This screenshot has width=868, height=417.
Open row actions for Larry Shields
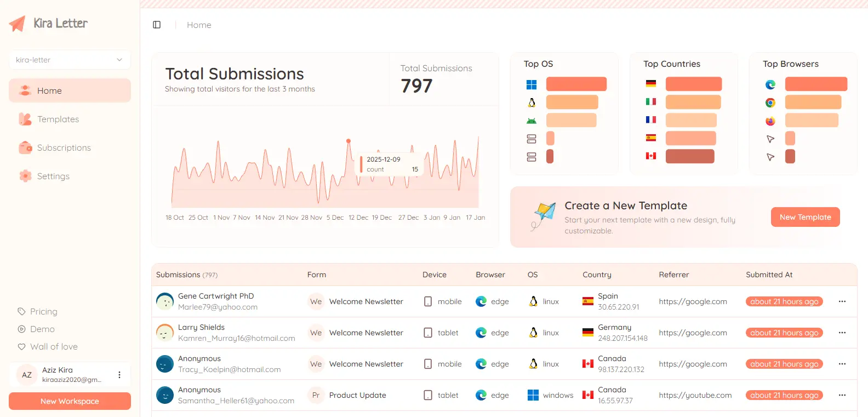tap(842, 333)
